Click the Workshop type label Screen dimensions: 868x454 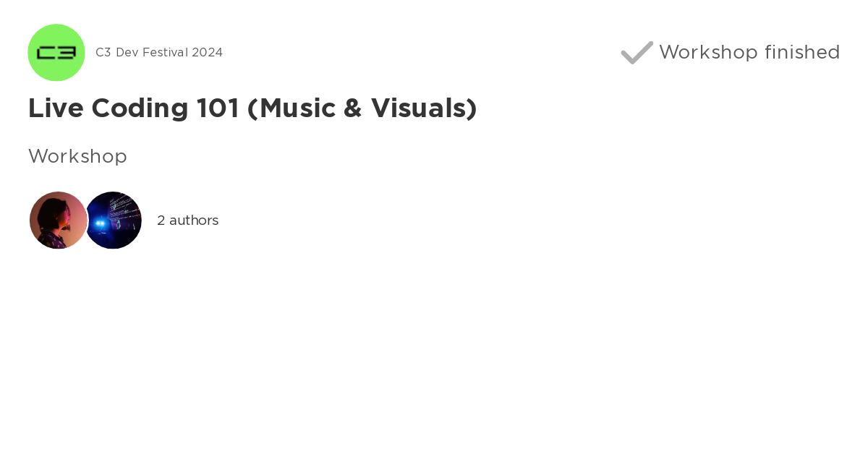77,156
